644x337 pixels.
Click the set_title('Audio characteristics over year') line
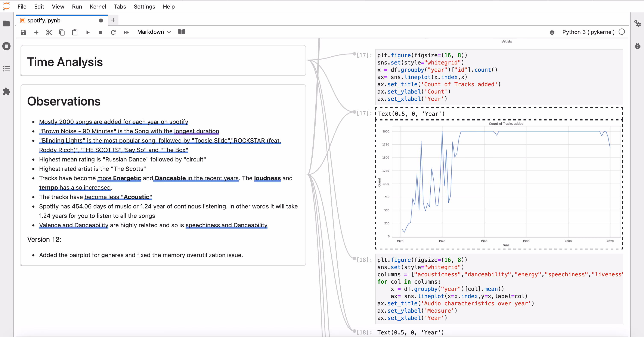coord(456,303)
